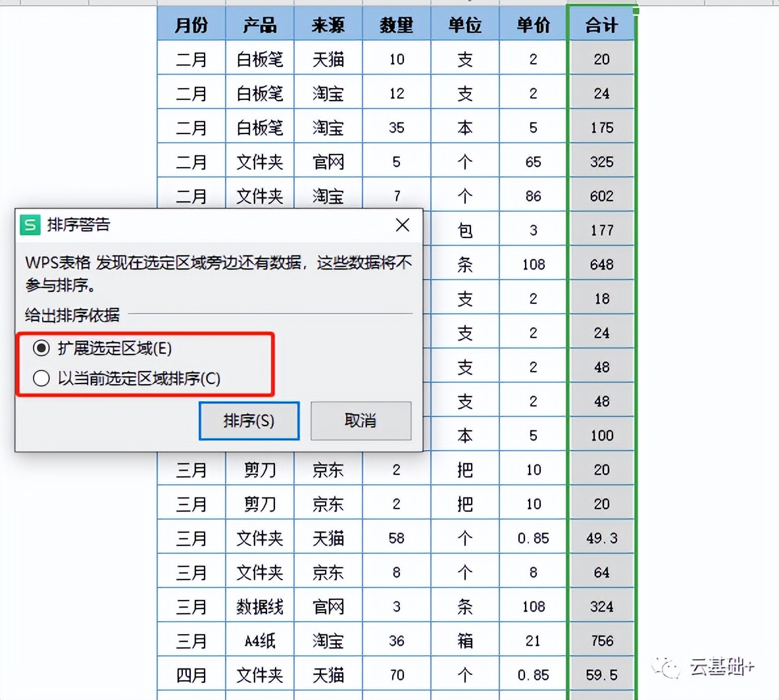Click the 数据线 product cell
Image resolution: width=779 pixels, height=700 pixels.
(x=259, y=606)
